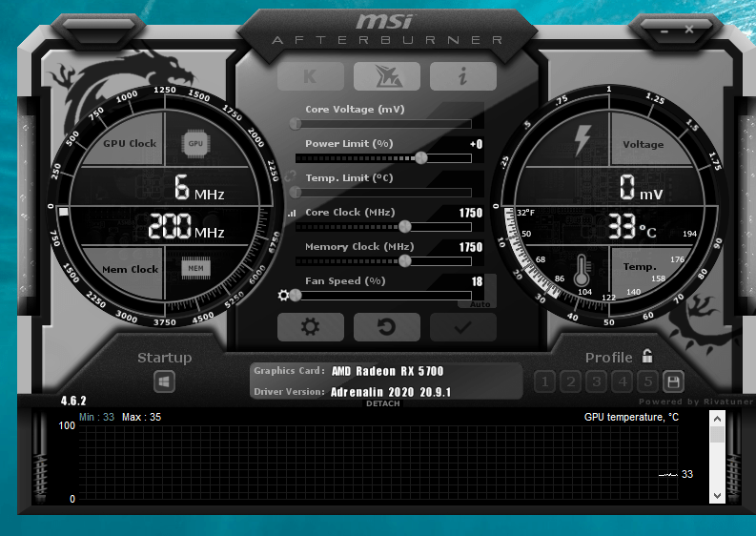Open settings with the gear button
The width and height of the screenshot is (756, 536).
311,327
